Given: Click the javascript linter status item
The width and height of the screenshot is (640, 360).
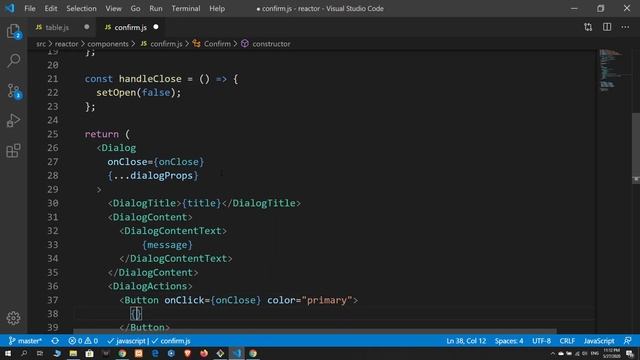Looking at the screenshot, I should [x=127, y=341].
